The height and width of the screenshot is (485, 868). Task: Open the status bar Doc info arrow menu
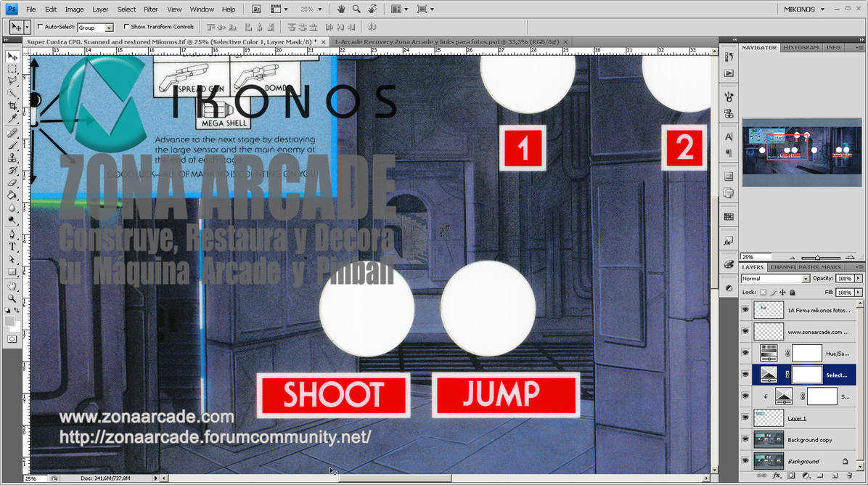(155, 478)
